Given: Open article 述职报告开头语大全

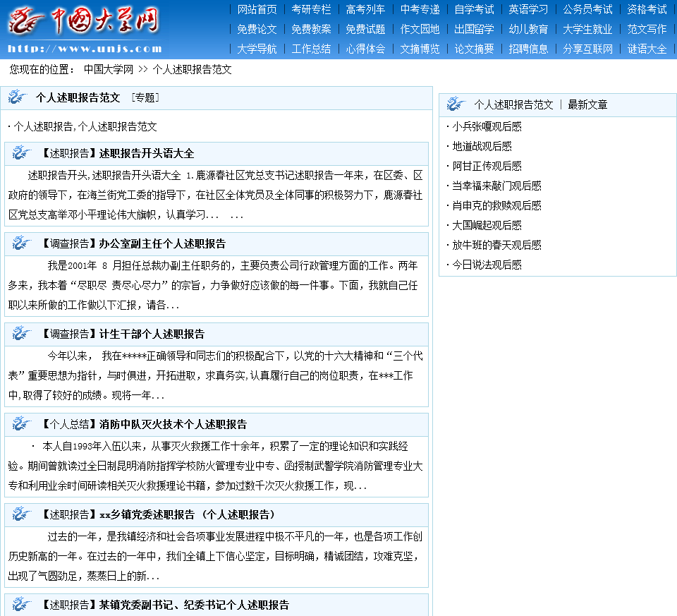Looking at the screenshot, I should point(147,153).
